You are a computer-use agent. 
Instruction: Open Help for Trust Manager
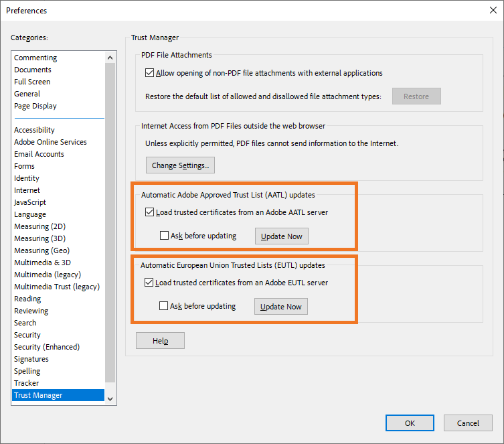(160, 340)
